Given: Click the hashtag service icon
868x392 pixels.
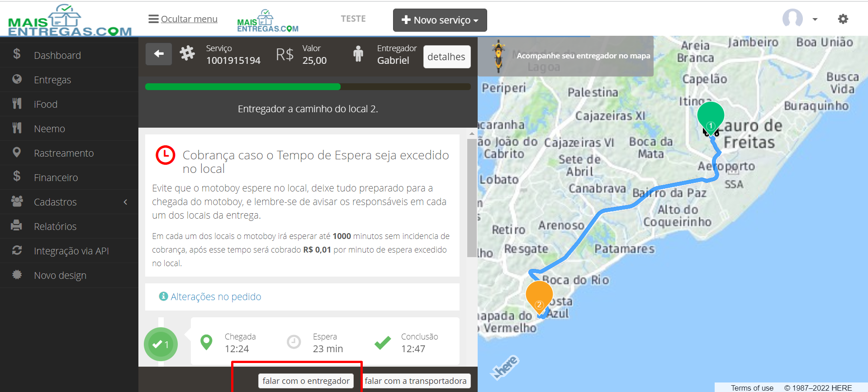Looking at the screenshot, I should (187, 53).
